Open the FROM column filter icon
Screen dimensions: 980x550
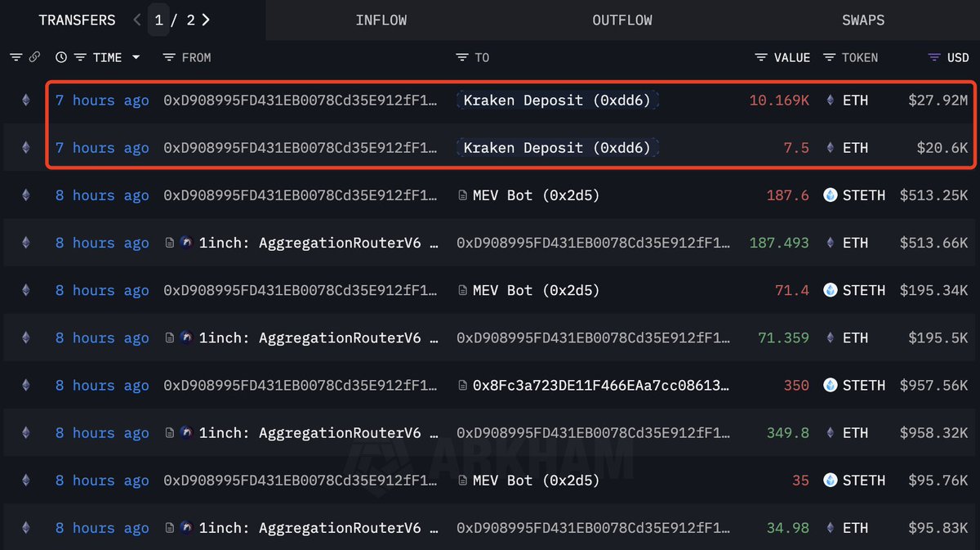point(169,57)
